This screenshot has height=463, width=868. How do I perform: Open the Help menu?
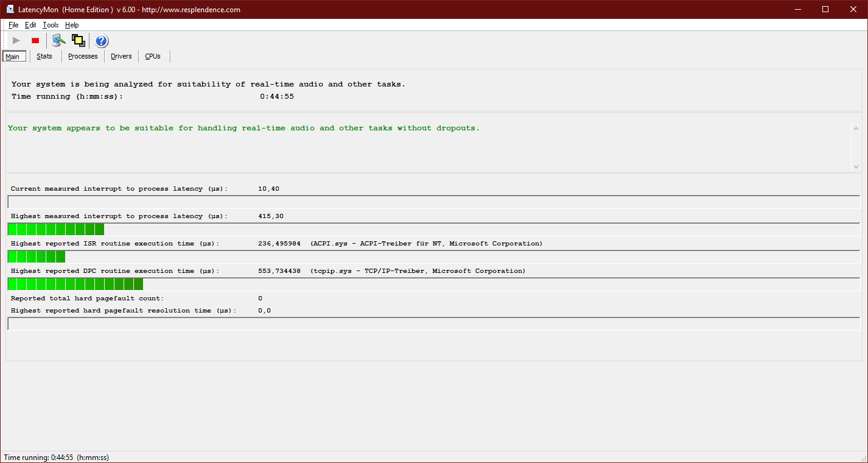point(72,25)
